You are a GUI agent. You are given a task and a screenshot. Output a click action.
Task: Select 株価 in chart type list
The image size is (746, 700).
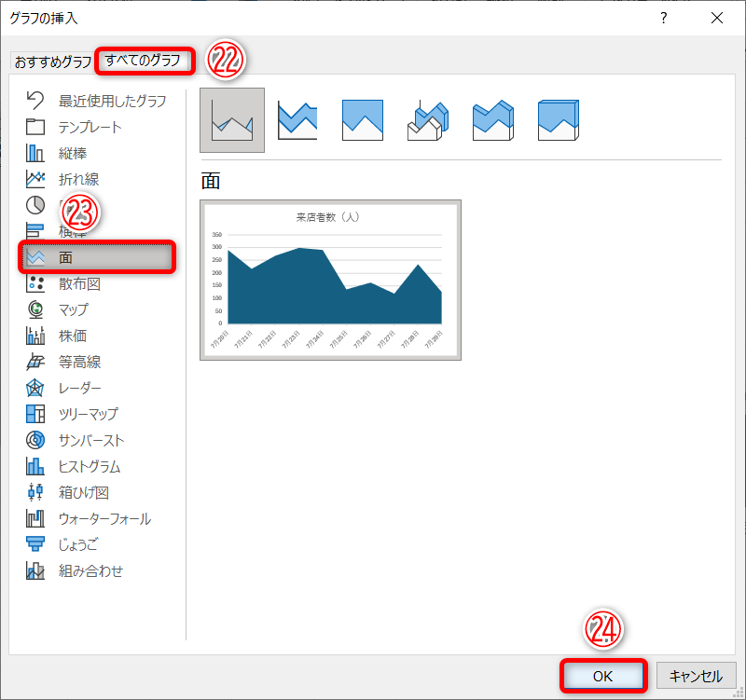pyautogui.click(x=73, y=336)
